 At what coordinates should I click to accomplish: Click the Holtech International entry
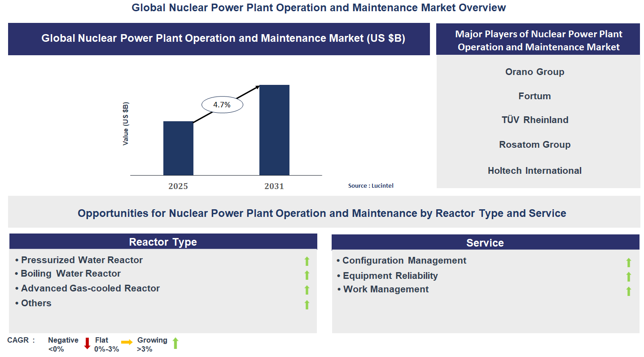[534, 170]
